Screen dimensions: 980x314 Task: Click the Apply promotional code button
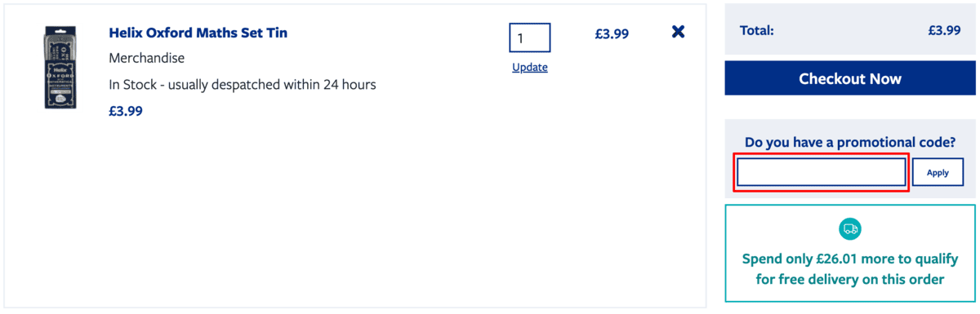pos(938,172)
